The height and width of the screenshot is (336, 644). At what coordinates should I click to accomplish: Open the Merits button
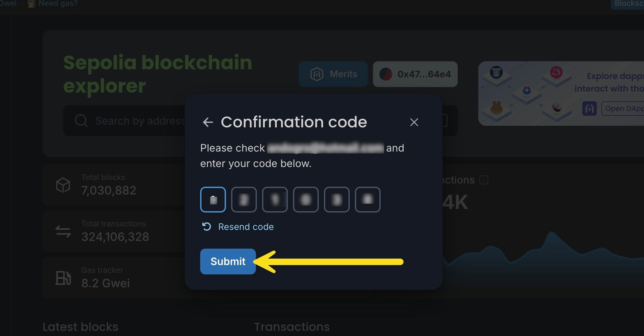(x=333, y=74)
